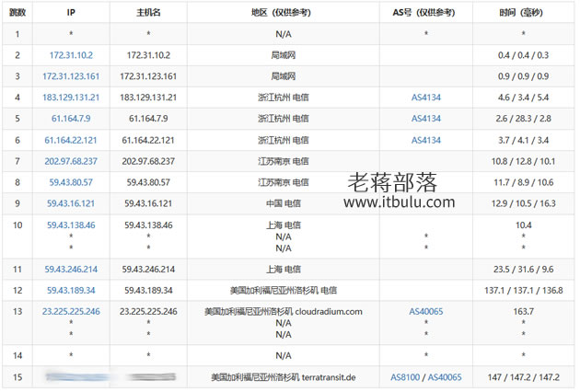Select hostname cell 183.129.131.21
The height and width of the screenshot is (392, 580).
[x=148, y=98]
